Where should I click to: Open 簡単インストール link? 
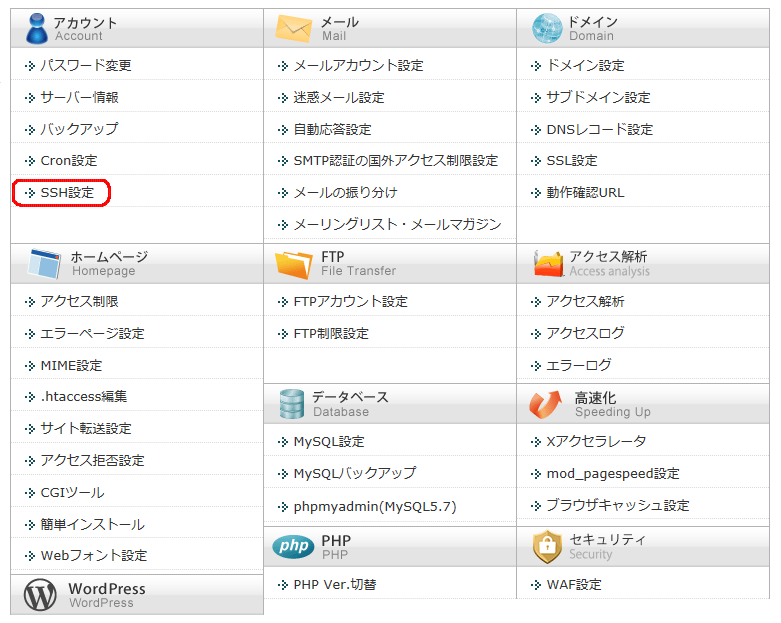click(93, 524)
